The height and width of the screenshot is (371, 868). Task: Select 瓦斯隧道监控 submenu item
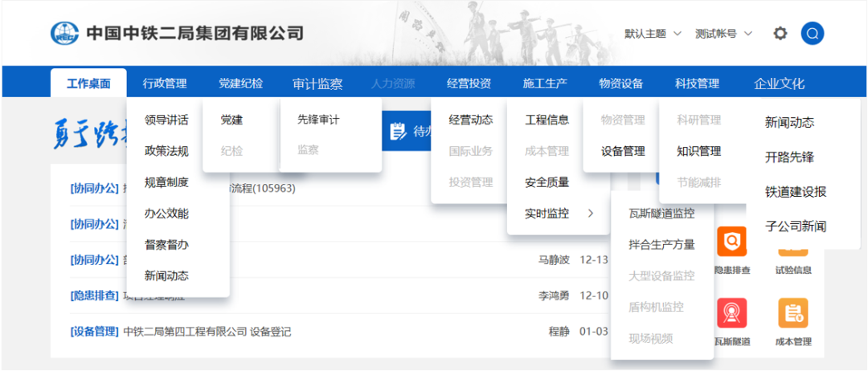(x=662, y=214)
